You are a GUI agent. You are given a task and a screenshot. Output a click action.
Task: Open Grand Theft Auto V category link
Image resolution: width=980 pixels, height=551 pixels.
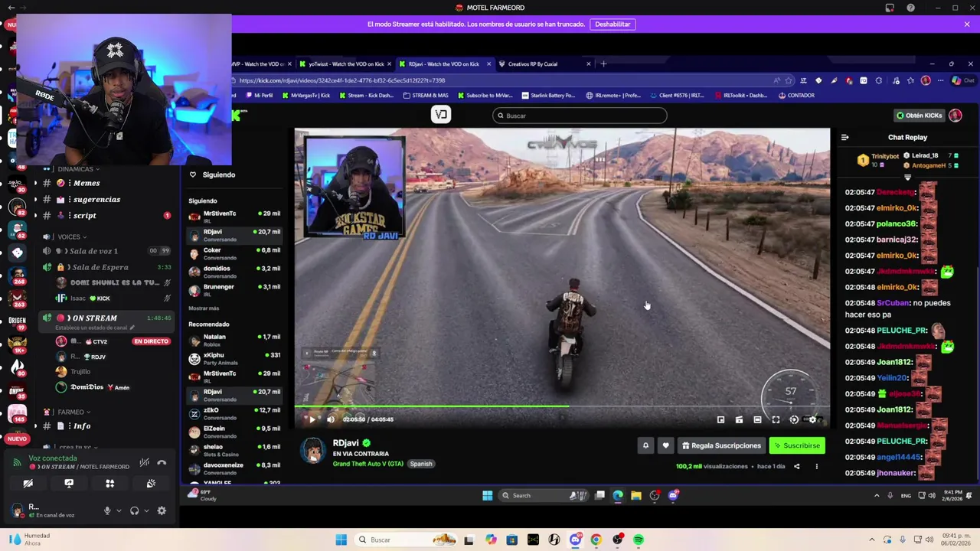[367, 464]
